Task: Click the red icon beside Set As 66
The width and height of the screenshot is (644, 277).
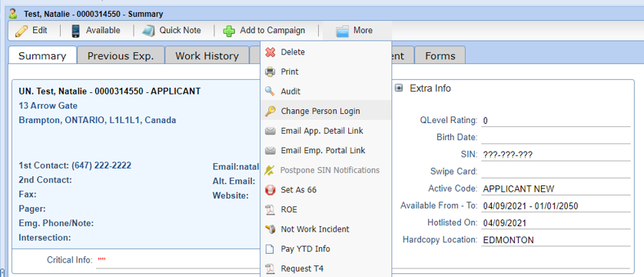Action: [x=270, y=190]
